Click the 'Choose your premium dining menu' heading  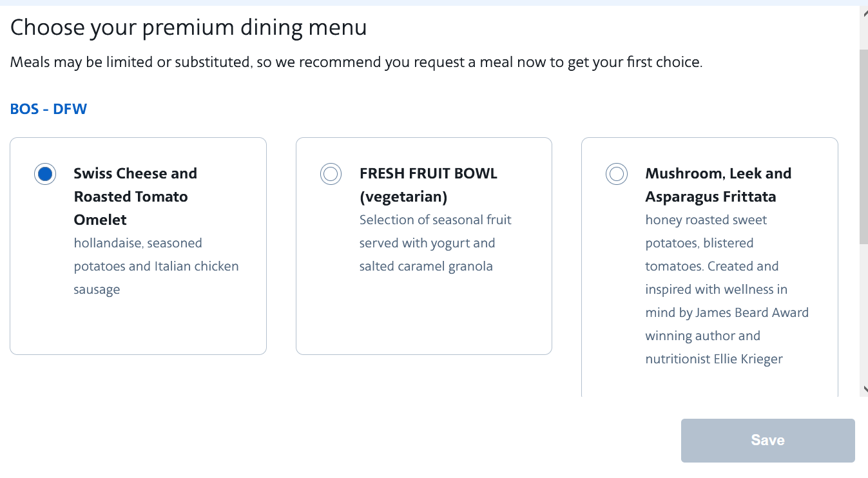(x=189, y=27)
